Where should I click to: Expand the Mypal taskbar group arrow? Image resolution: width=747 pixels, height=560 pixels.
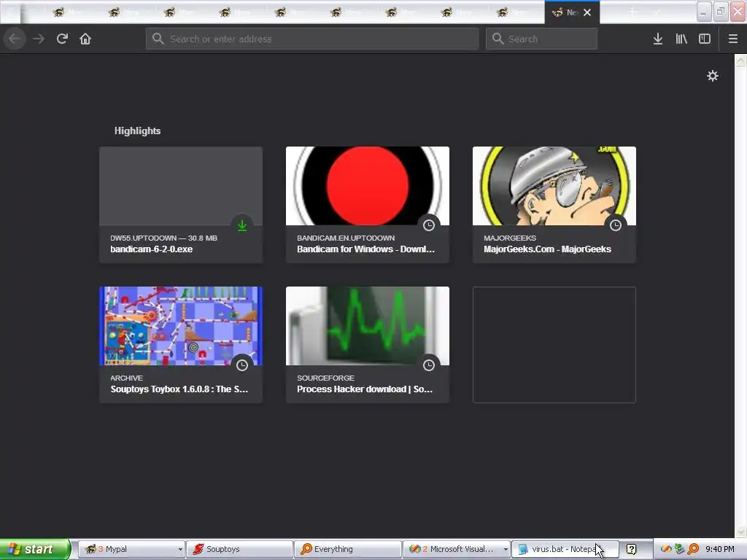(x=180, y=549)
